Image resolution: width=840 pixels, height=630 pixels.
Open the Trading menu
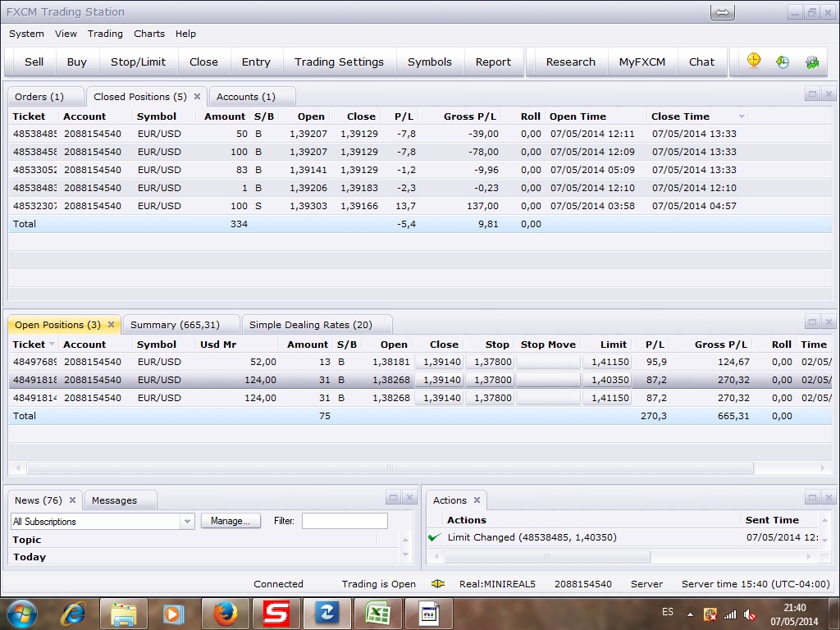(105, 34)
